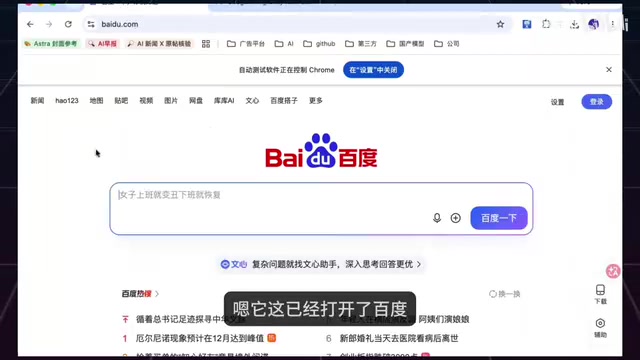The height and width of the screenshot is (360, 640).
Task: Open the 文心 assistant promo banner
Action: click(x=321, y=264)
